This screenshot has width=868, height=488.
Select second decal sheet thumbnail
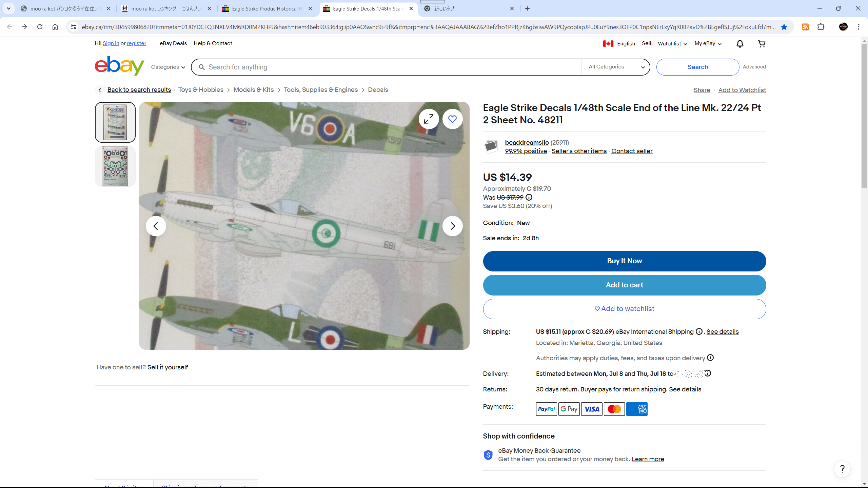(115, 166)
